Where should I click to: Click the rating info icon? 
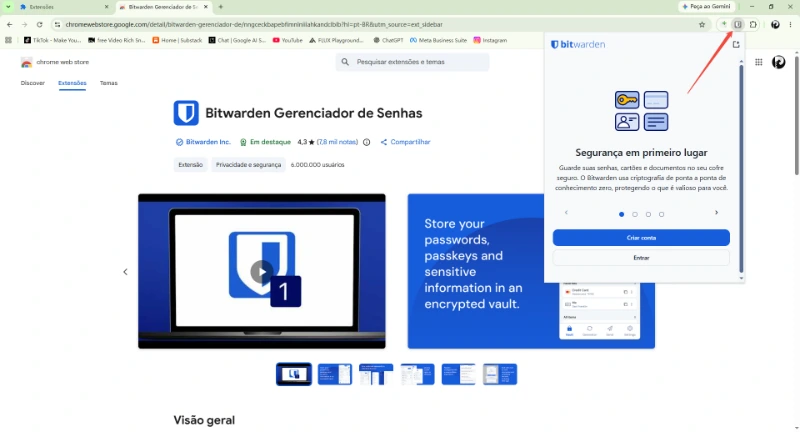coord(366,142)
